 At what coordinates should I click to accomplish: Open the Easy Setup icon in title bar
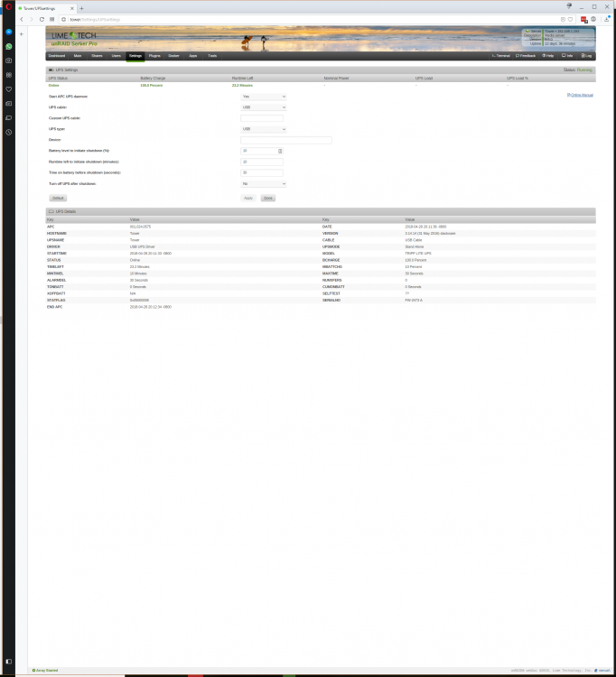click(x=569, y=6)
